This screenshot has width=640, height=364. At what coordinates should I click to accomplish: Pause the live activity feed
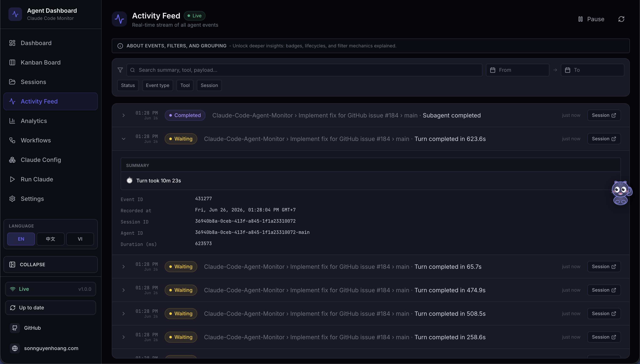[591, 19]
